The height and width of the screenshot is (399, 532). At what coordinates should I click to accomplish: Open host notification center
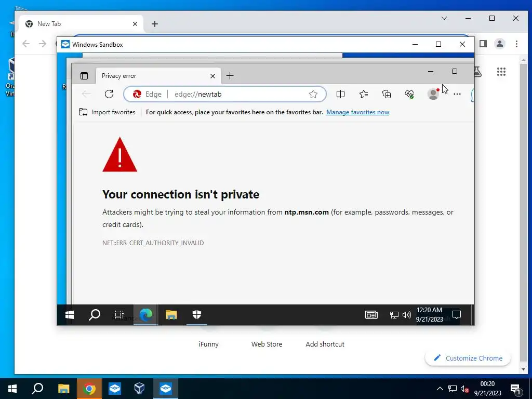[x=516, y=389]
